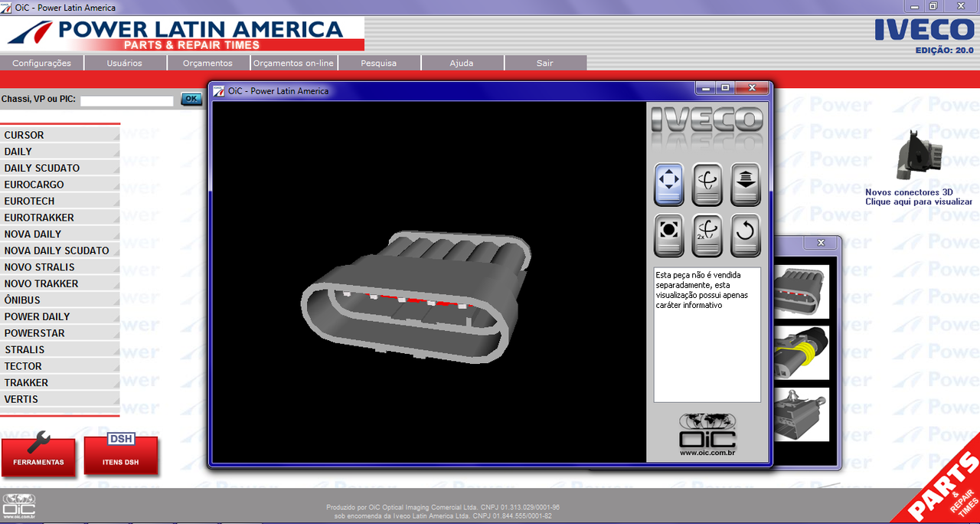Click the reset view circular arrow

click(x=746, y=235)
